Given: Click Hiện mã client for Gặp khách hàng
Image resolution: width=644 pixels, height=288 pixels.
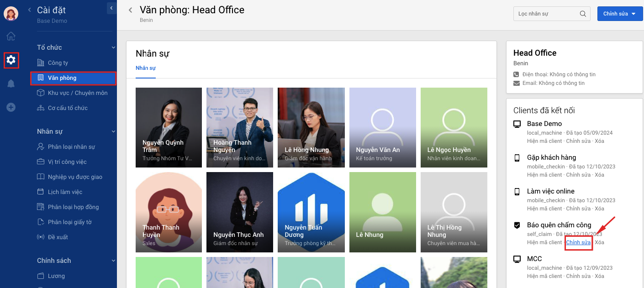Looking at the screenshot, I should click(544, 175).
